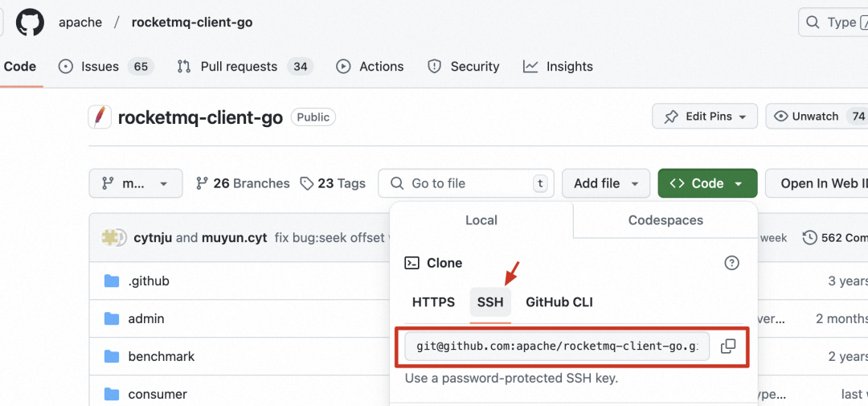868x406 pixels.
Task: Open the .github folder
Action: coord(149,281)
